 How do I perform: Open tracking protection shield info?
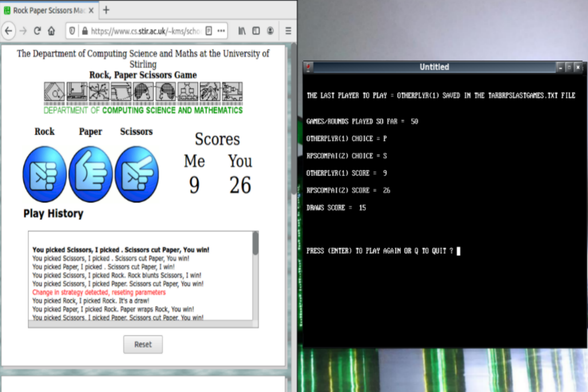click(72, 31)
